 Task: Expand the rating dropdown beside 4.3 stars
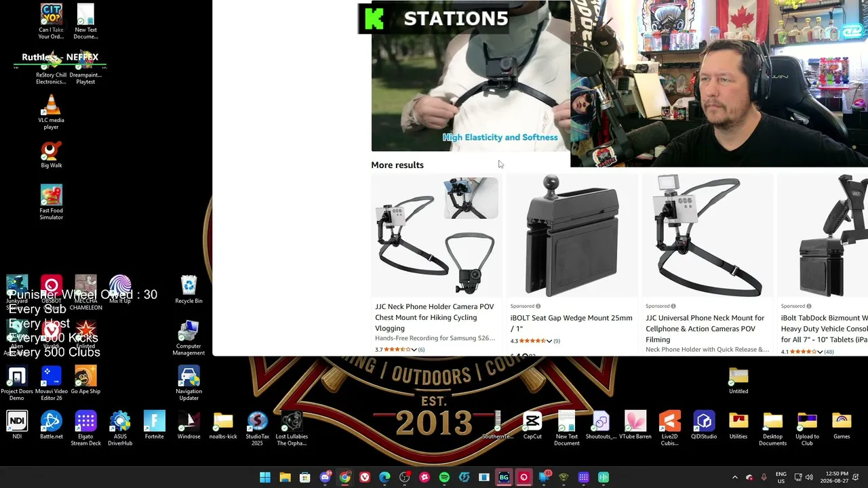coord(549,341)
